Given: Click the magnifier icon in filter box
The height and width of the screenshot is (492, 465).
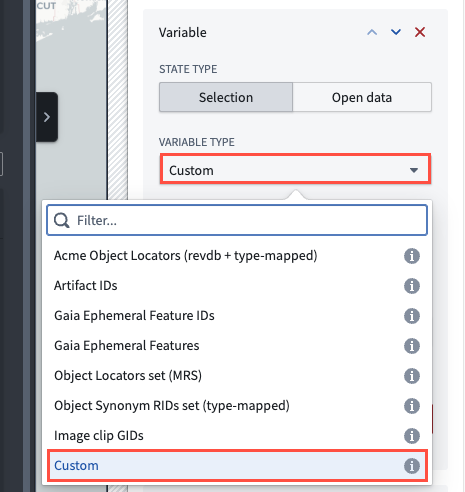Looking at the screenshot, I should [x=62, y=220].
